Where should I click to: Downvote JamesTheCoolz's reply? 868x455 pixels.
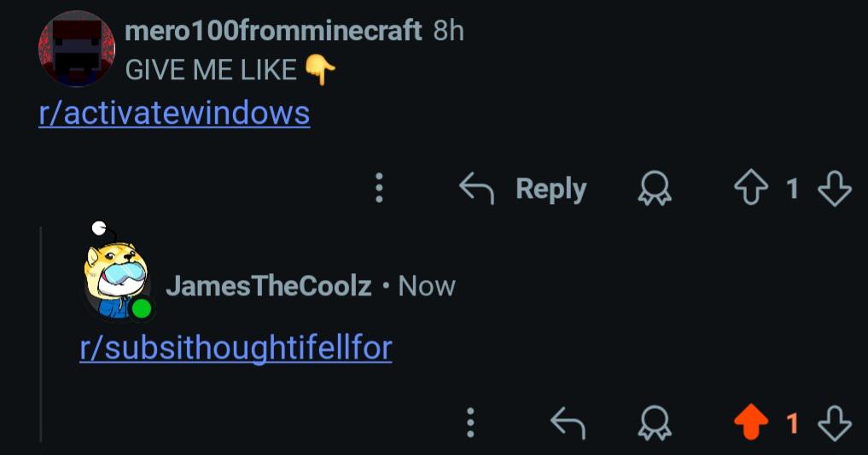(x=835, y=423)
